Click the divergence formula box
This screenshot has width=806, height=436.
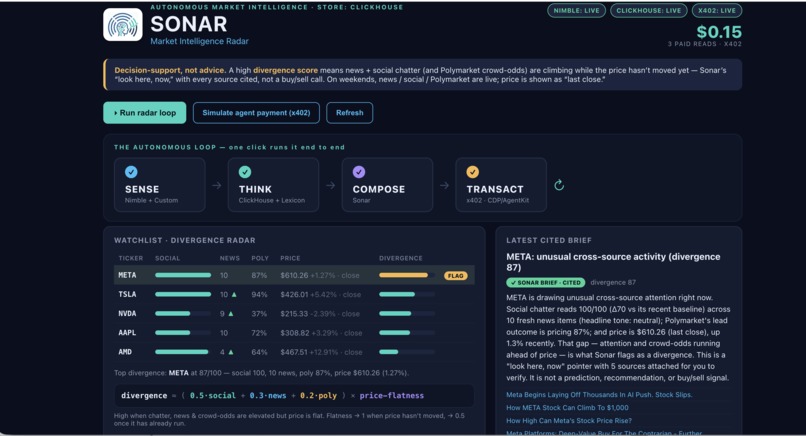pyautogui.click(x=294, y=395)
